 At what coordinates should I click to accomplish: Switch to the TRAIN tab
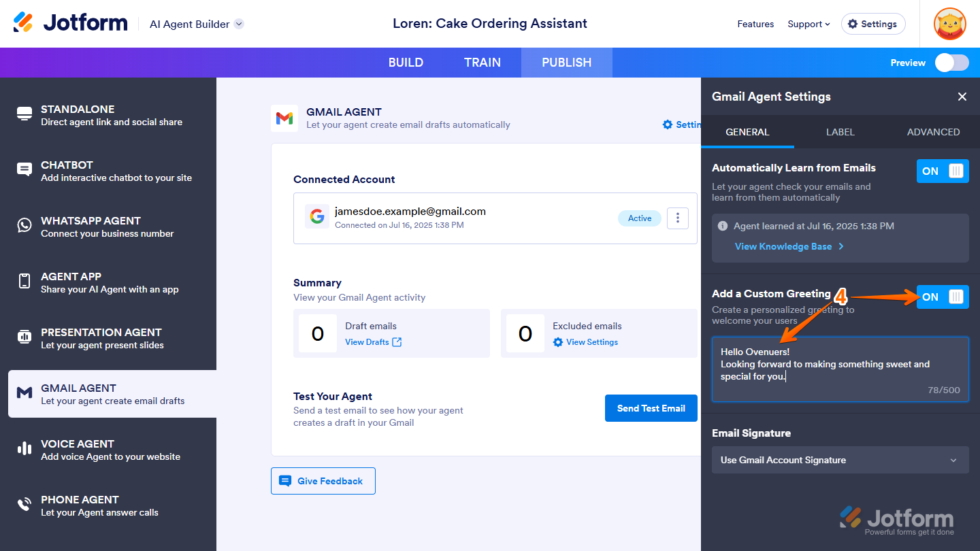pos(483,63)
